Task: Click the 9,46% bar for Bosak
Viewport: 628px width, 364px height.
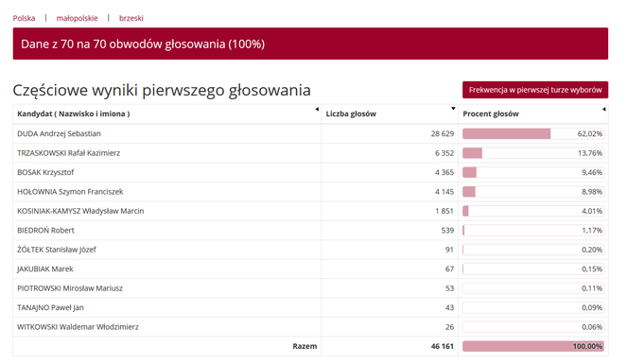Action: [533, 172]
